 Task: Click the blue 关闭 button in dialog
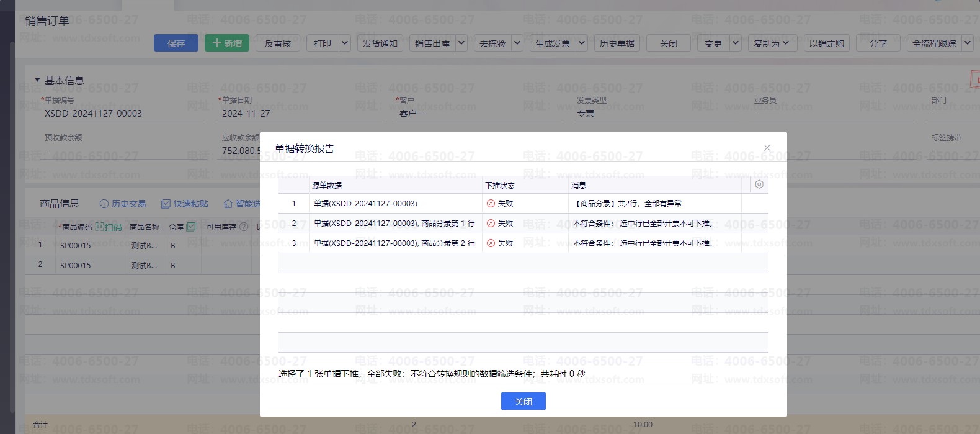523,402
